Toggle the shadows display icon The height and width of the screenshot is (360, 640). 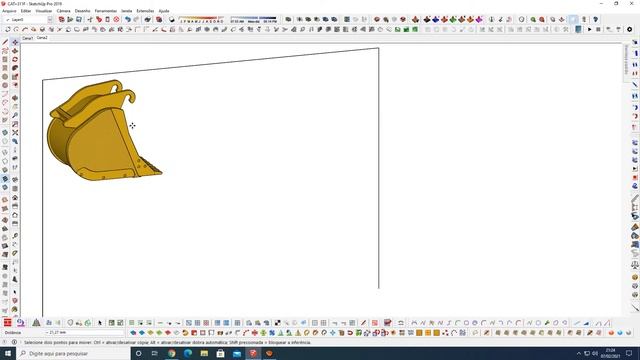(x=172, y=20)
